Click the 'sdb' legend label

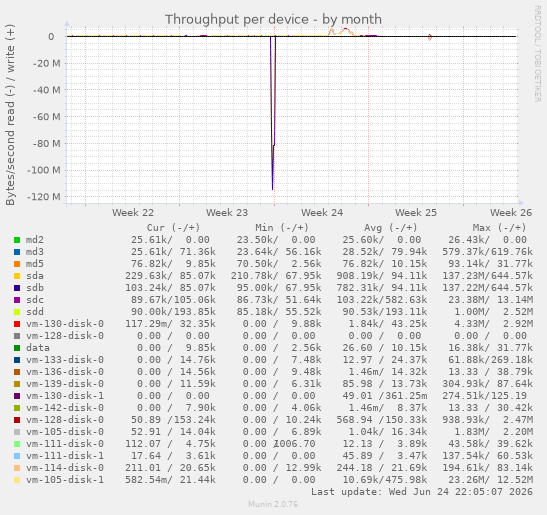(x=35, y=288)
